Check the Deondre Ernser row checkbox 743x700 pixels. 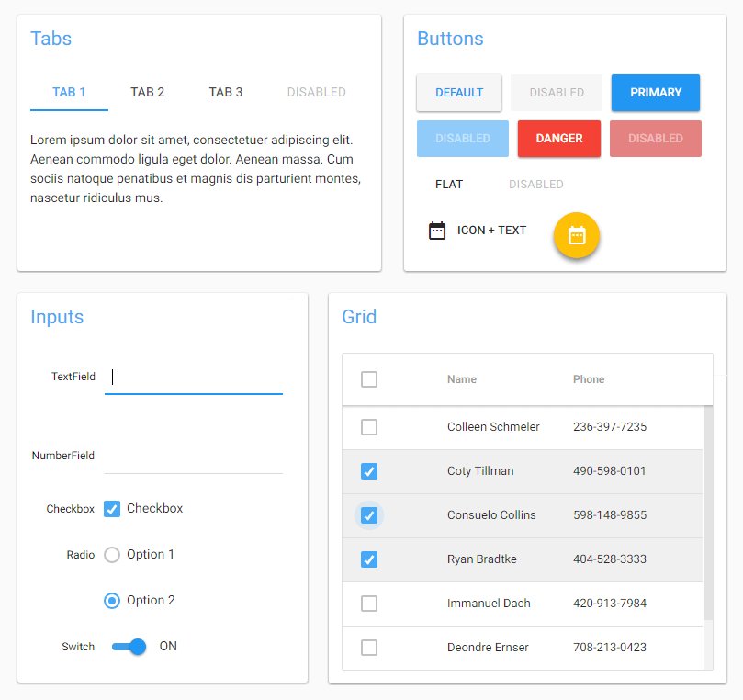point(369,648)
